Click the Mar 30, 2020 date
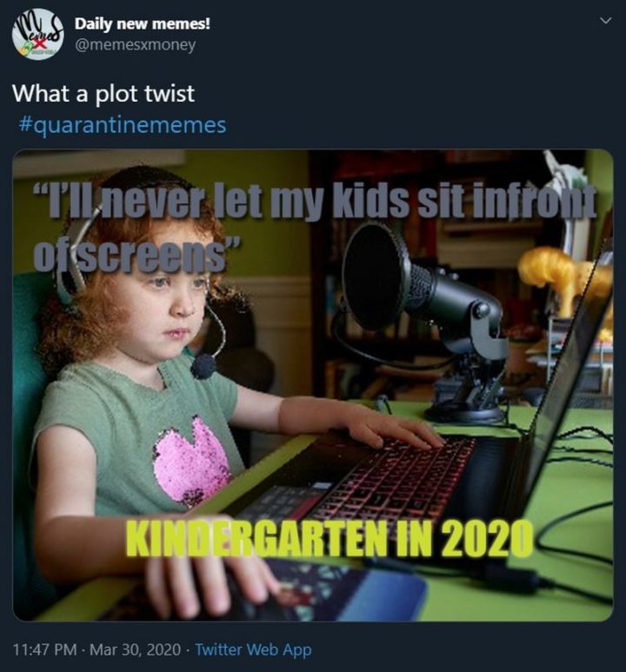Image resolution: width=626 pixels, height=672 pixels. [x=136, y=649]
